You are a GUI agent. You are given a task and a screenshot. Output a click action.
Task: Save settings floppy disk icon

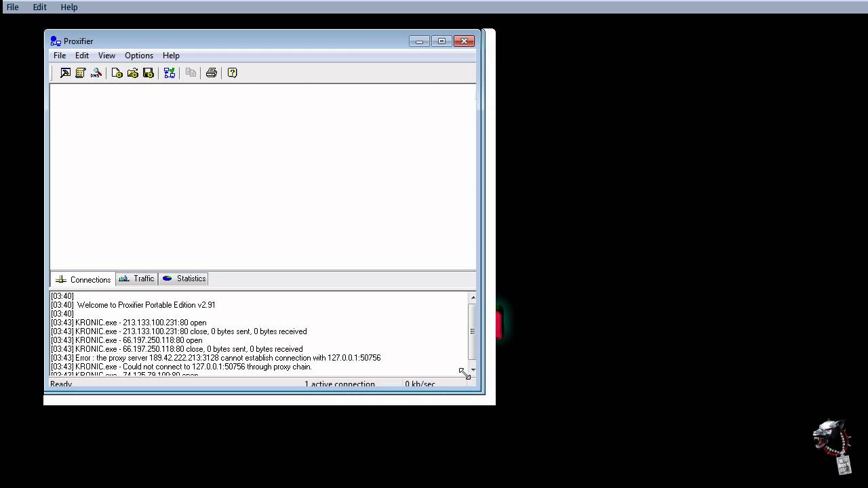pyautogui.click(x=148, y=73)
